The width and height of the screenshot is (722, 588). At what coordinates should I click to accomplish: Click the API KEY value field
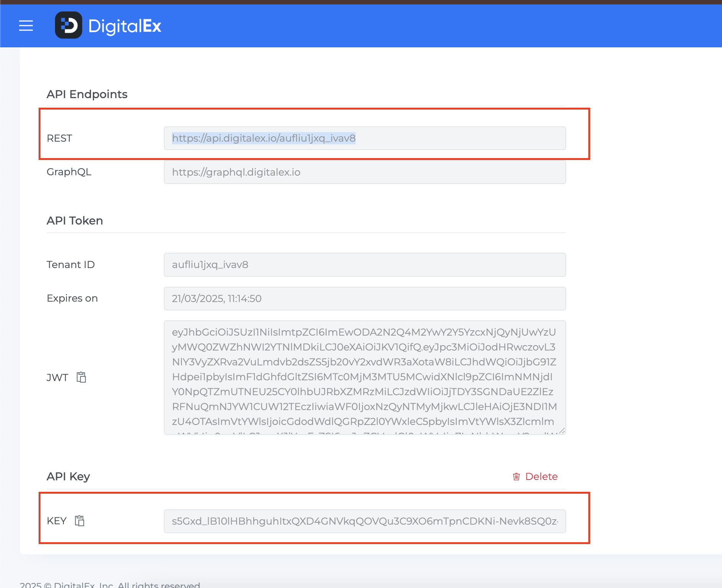coord(365,521)
